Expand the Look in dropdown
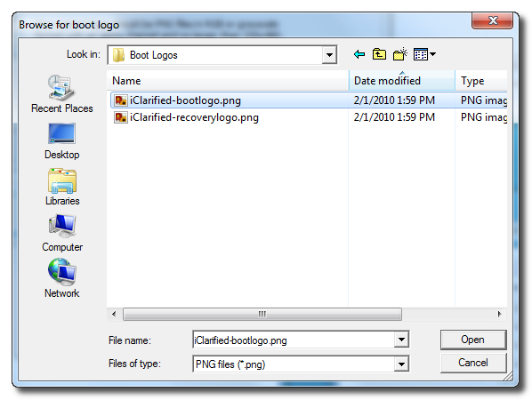This screenshot has height=400, width=532. (x=329, y=55)
